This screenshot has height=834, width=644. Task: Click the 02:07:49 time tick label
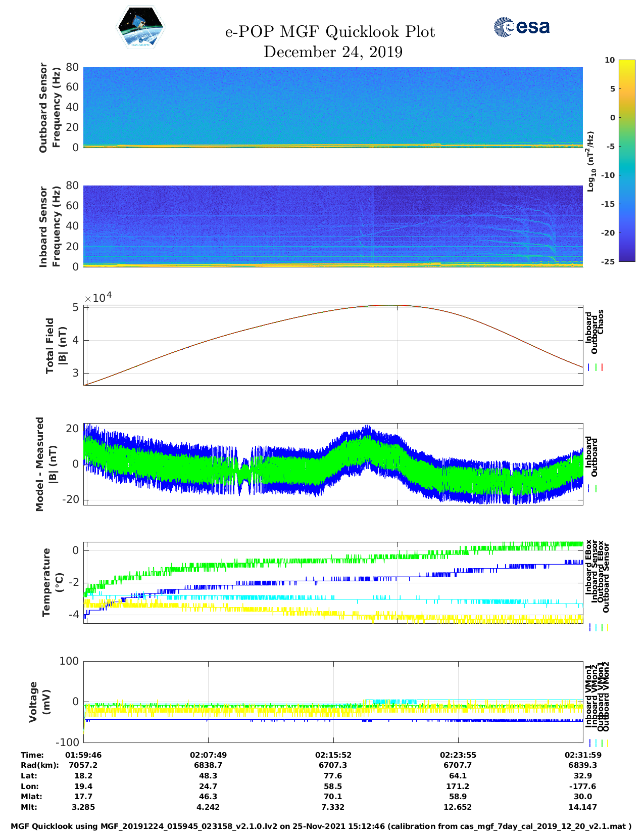208,755
